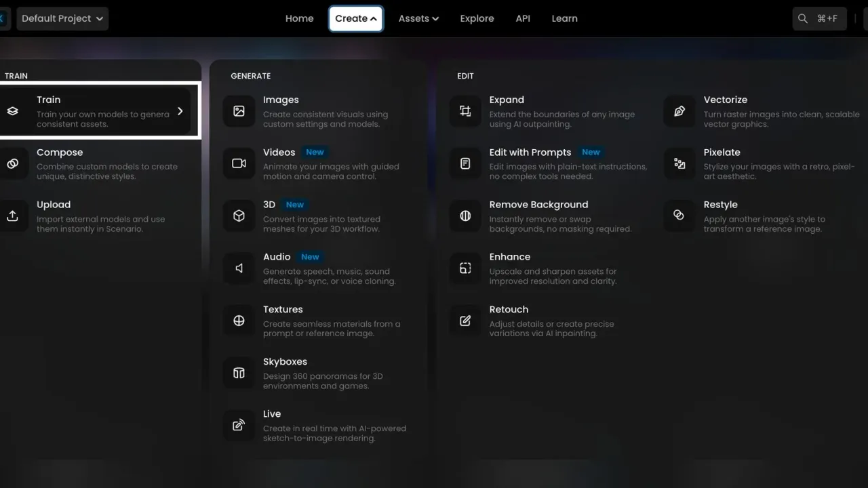The image size is (868, 488).
Task: Click the New badge beside Edit with Prompts
Action: pos(591,152)
